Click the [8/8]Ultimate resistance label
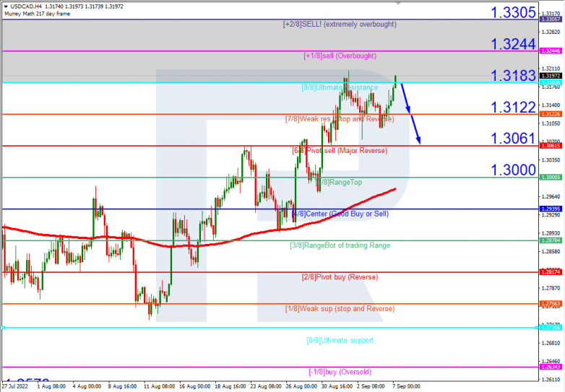Viewport: 565px width, 392px height. point(340,87)
